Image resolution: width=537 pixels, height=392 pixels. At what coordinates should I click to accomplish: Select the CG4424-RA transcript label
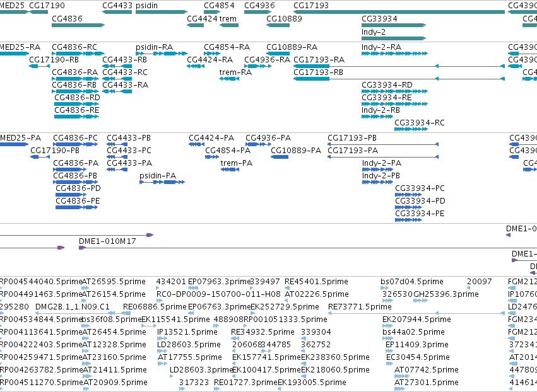[209, 59]
